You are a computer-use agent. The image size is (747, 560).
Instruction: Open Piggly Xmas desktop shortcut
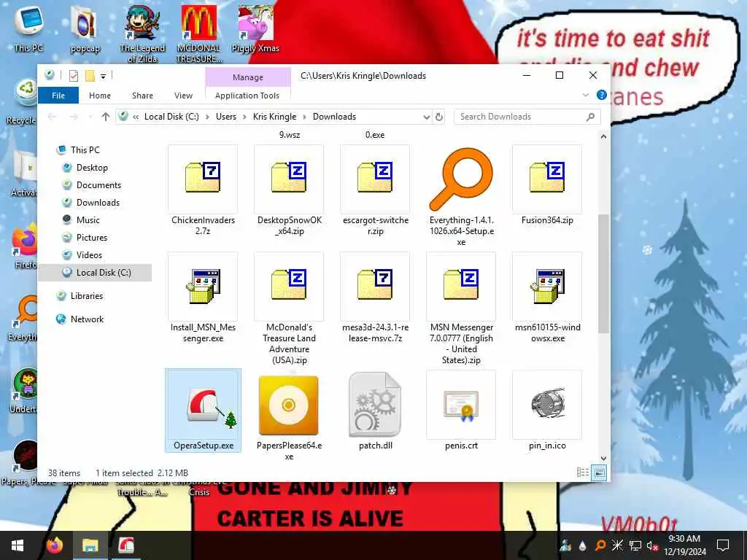tap(255, 29)
